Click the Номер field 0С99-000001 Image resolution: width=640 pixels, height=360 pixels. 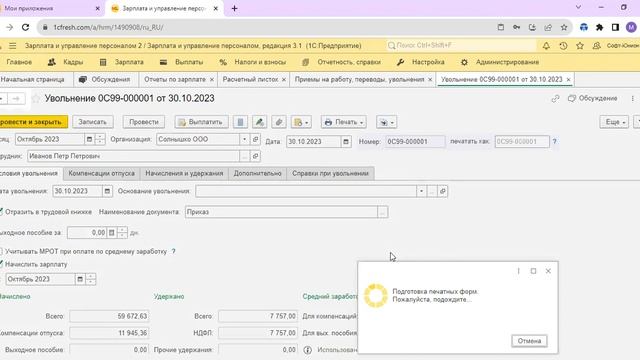click(415, 142)
